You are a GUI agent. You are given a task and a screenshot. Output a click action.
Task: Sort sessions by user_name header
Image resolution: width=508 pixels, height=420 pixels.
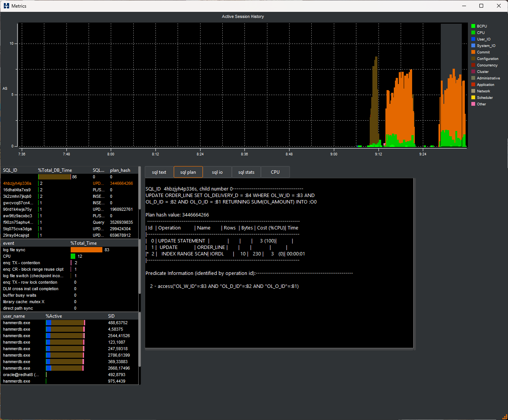coord(14,316)
